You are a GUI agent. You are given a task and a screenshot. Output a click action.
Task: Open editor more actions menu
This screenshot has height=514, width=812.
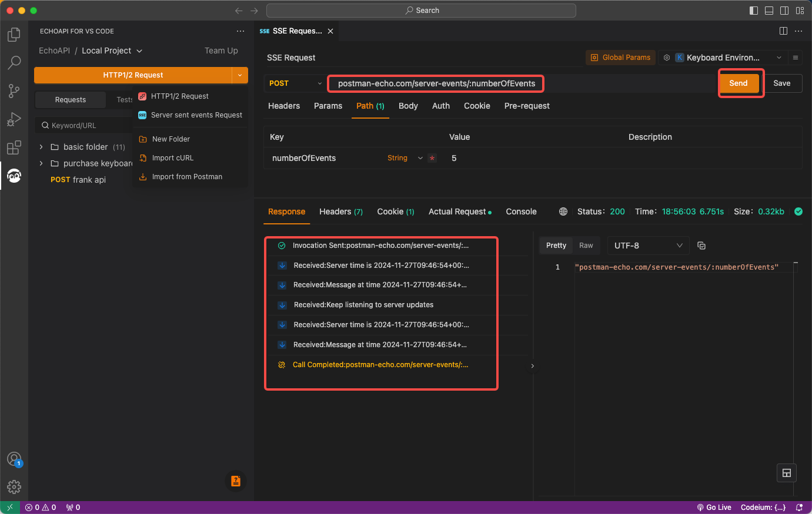(798, 31)
